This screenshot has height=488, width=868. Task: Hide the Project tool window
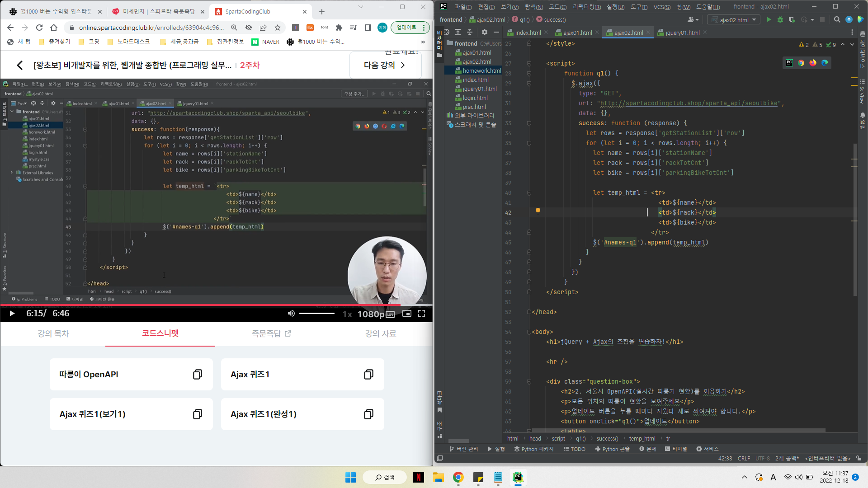[496, 33]
